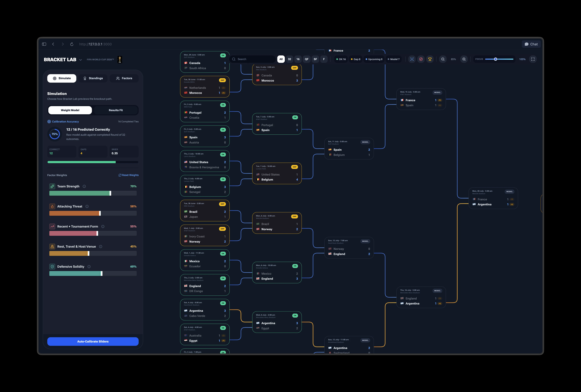Click Reset Weights link

[x=128, y=175]
